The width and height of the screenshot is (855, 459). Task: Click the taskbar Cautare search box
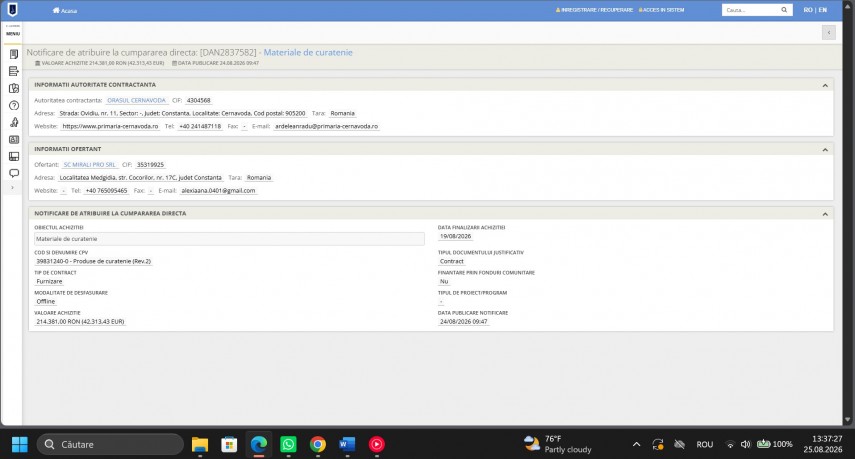[110, 444]
